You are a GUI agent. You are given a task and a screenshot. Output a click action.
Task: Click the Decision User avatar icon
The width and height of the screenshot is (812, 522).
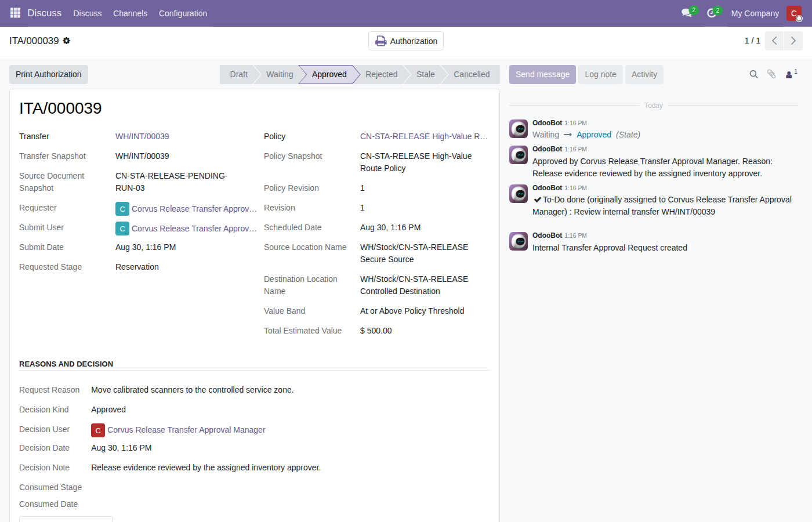click(x=98, y=430)
